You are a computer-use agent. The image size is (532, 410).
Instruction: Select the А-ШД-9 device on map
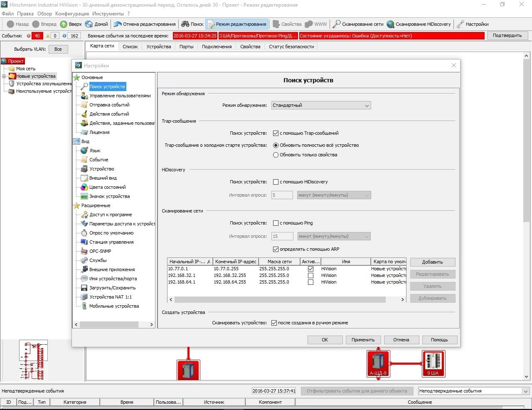point(378,363)
